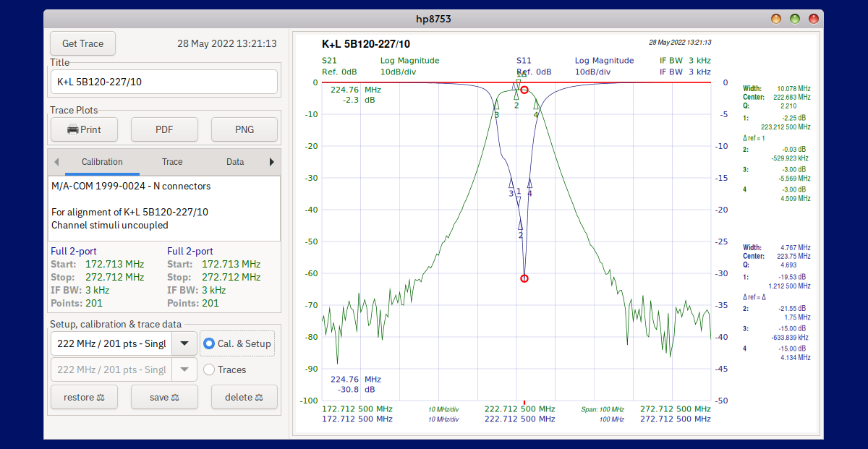Export the trace plot as PDF

click(x=164, y=129)
